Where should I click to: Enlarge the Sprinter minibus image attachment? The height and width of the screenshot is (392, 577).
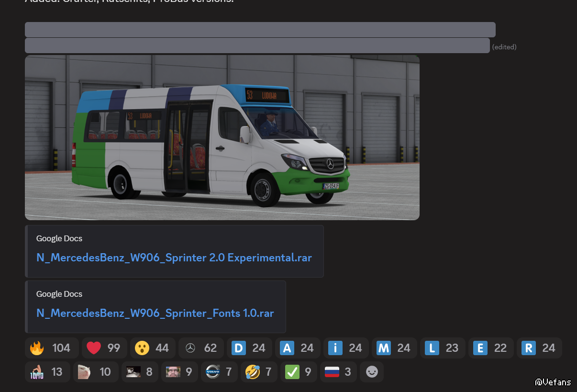[x=222, y=137]
